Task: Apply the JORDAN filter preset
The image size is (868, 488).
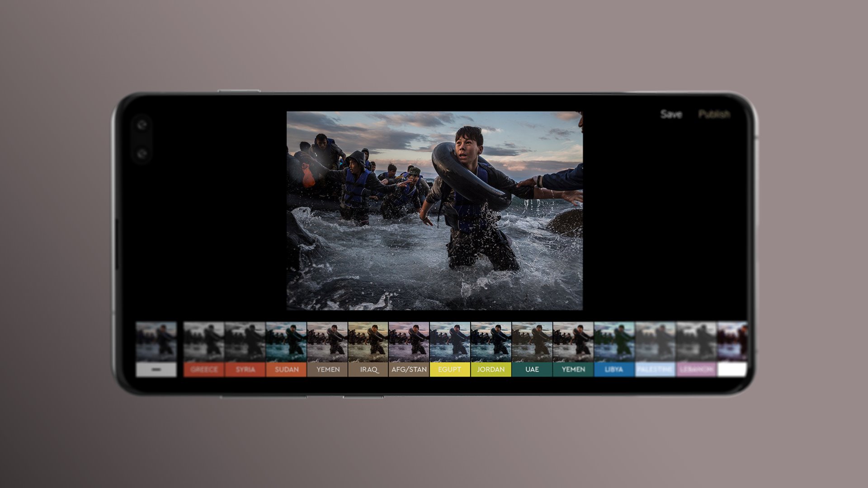Action: point(491,343)
